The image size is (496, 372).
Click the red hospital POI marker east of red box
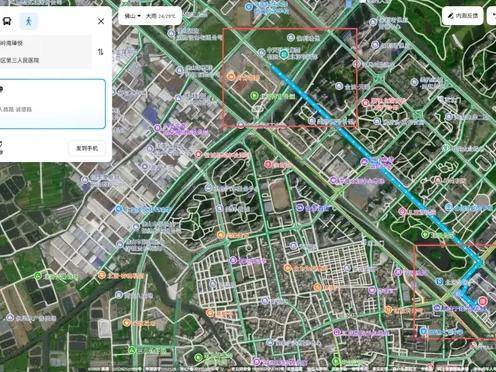365,103
